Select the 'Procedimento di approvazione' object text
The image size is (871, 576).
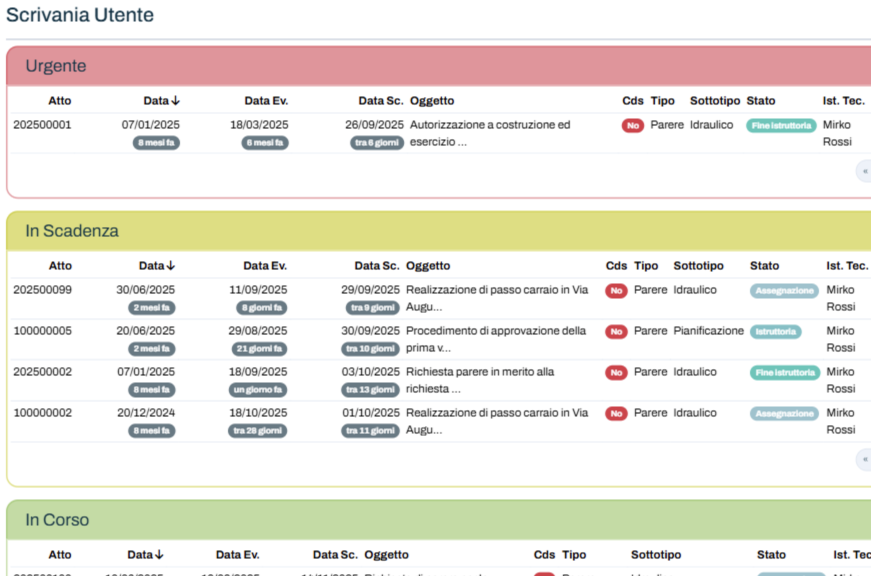pyautogui.click(x=496, y=331)
